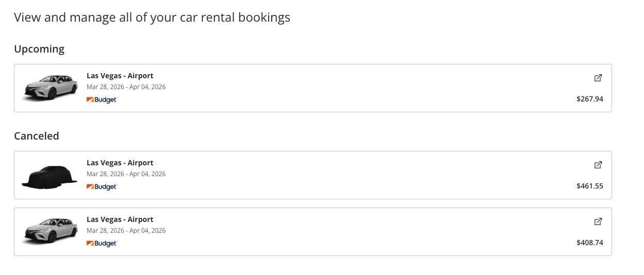The image size is (644, 275).
Task: Click Budget logo in the upcoming booking
Action: pos(102,99)
